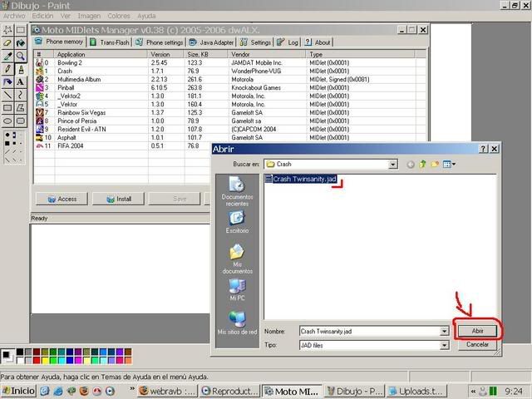Switch to the Phone settings tab
Viewport: 532px width, 399px height.
pyautogui.click(x=160, y=42)
